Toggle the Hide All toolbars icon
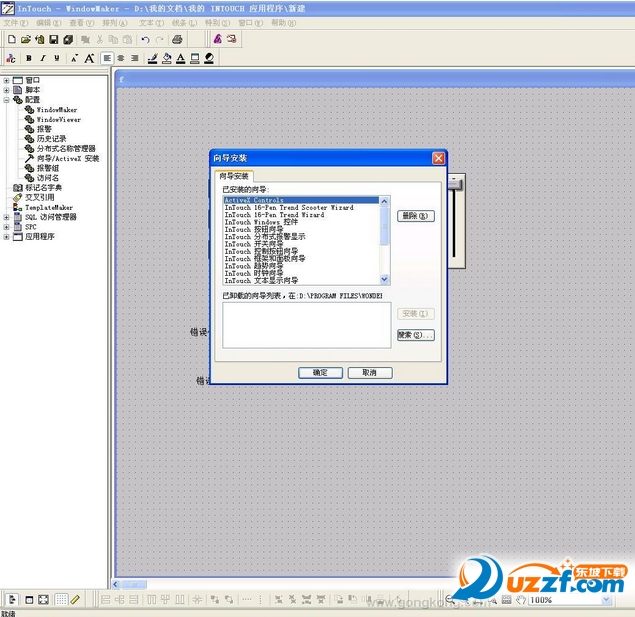The width and height of the screenshot is (635, 617). 29,600
